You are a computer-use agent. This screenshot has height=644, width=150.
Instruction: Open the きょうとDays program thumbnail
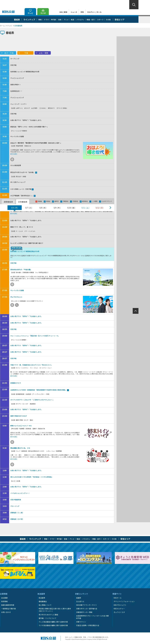tap(98, 304)
